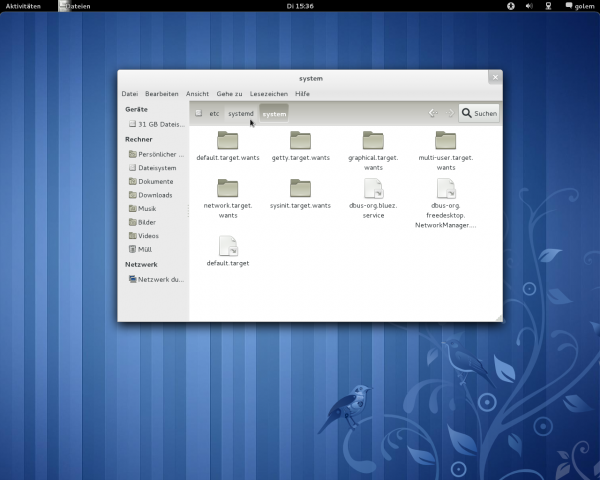Select the NetworkManager dbus service file
The height and width of the screenshot is (480, 600).
click(445, 188)
